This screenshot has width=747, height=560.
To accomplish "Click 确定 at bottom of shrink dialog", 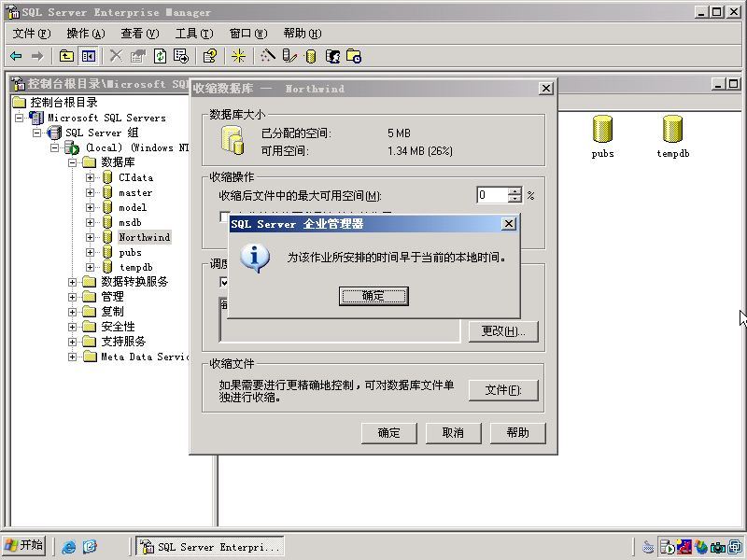I will click(x=388, y=433).
